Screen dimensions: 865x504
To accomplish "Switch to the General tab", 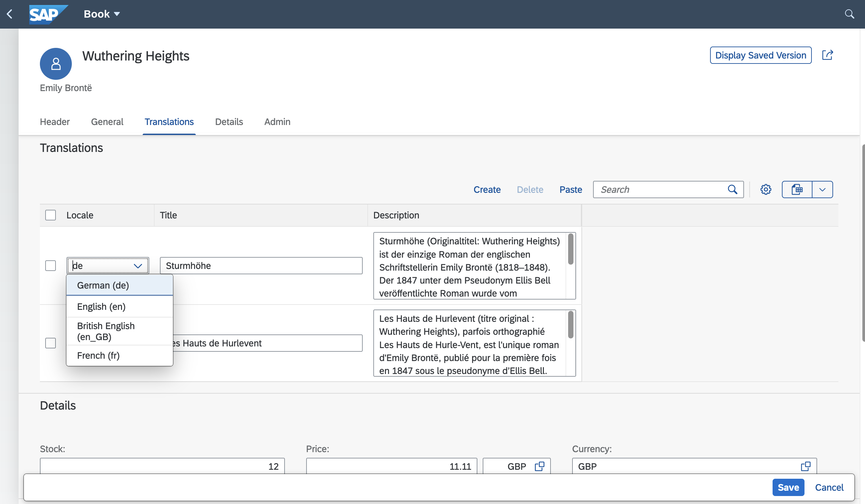I will 107,122.
